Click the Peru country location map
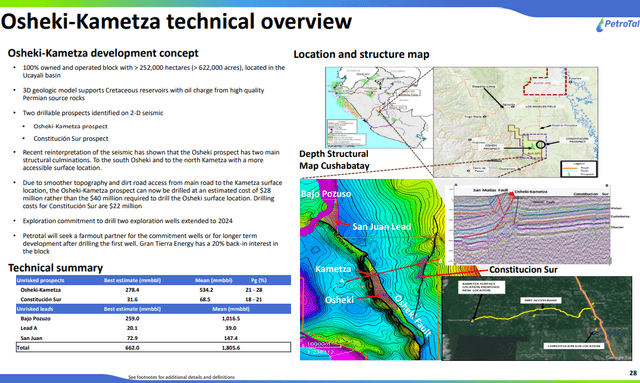The height and width of the screenshot is (383, 640). pyautogui.click(x=379, y=107)
